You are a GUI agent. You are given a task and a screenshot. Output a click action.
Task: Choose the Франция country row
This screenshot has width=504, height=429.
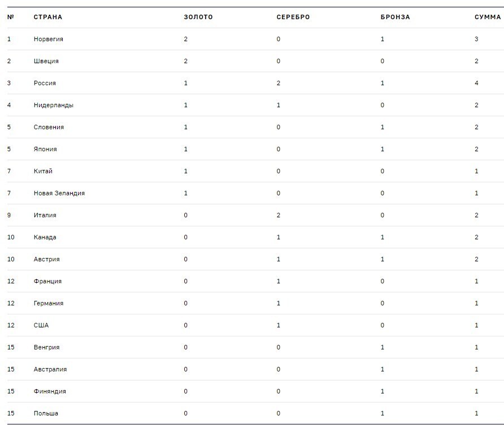tap(48, 281)
